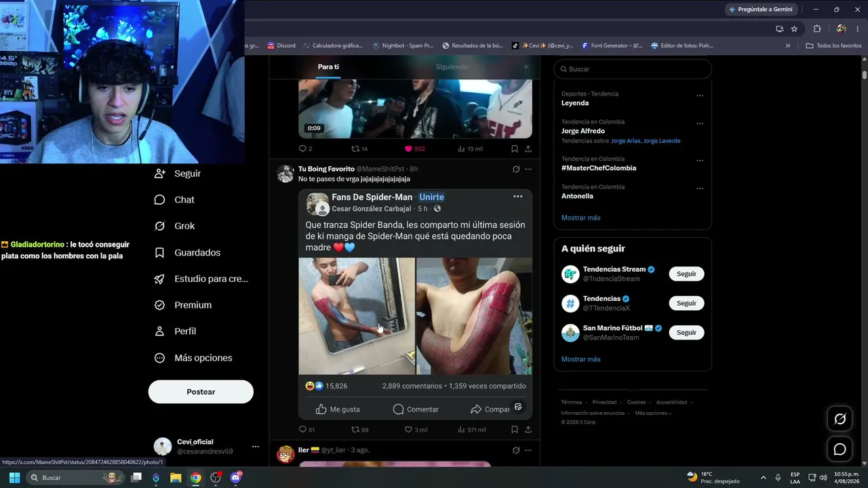Open File Explorer from the taskbar
Viewport: 868px width, 488px height.
(176, 478)
